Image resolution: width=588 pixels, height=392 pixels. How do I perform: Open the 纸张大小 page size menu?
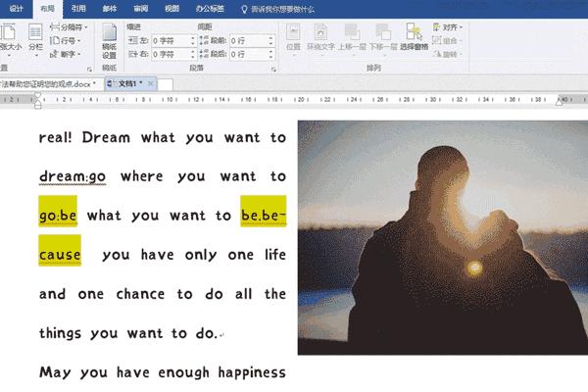pos(10,40)
